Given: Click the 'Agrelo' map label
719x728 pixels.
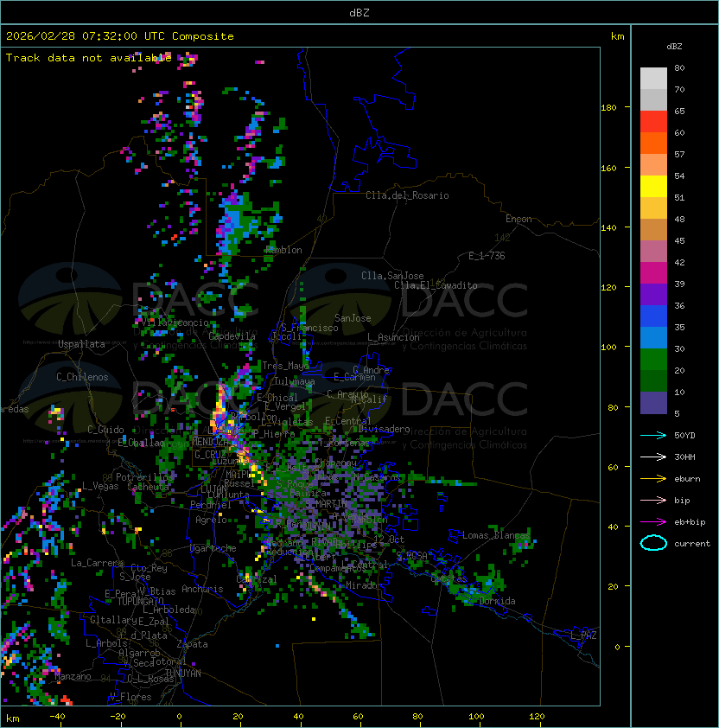Looking at the screenshot, I should [211, 520].
